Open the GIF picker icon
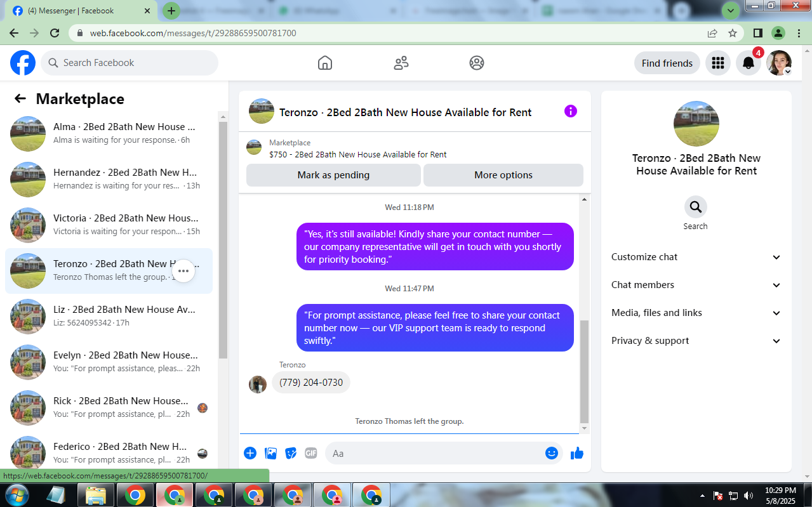The height and width of the screenshot is (507, 812). (x=310, y=453)
